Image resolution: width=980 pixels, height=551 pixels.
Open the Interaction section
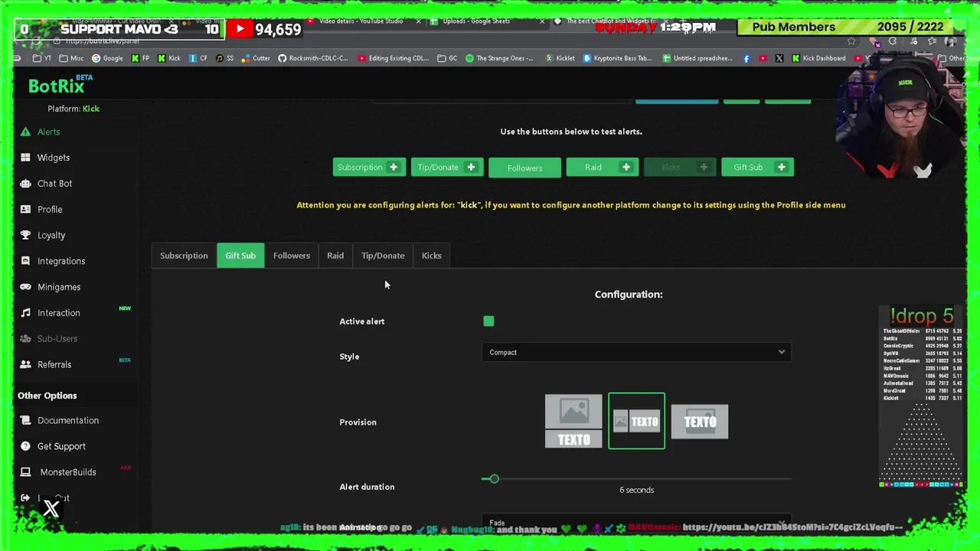point(58,313)
